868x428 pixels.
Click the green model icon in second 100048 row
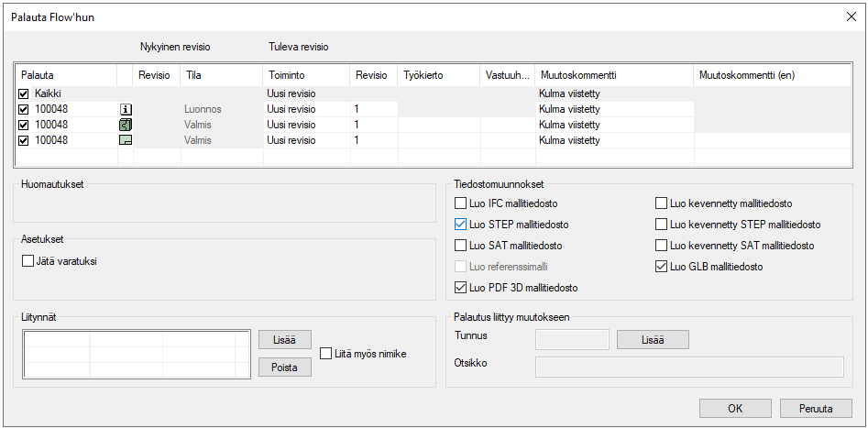pyautogui.click(x=126, y=125)
